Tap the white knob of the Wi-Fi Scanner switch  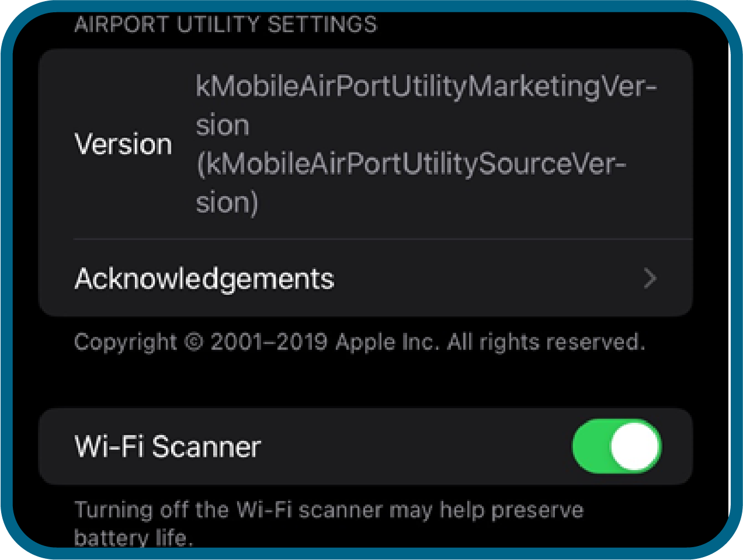[635, 446]
